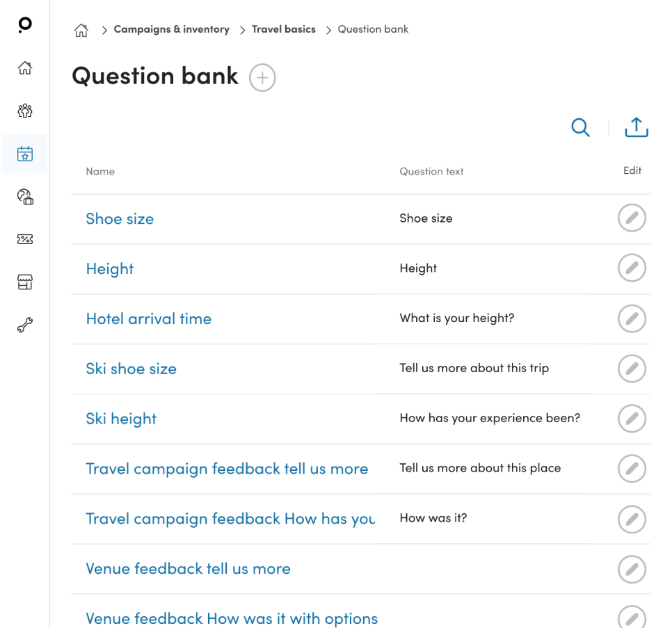Open the wrench tools sidebar icon
This screenshot has height=628, width=672.
pyautogui.click(x=25, y=325)
